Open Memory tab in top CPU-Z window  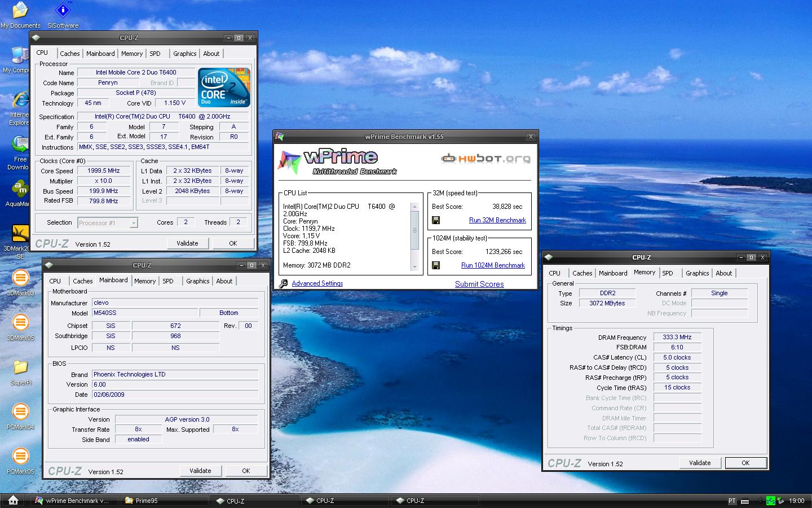point(132,54)
